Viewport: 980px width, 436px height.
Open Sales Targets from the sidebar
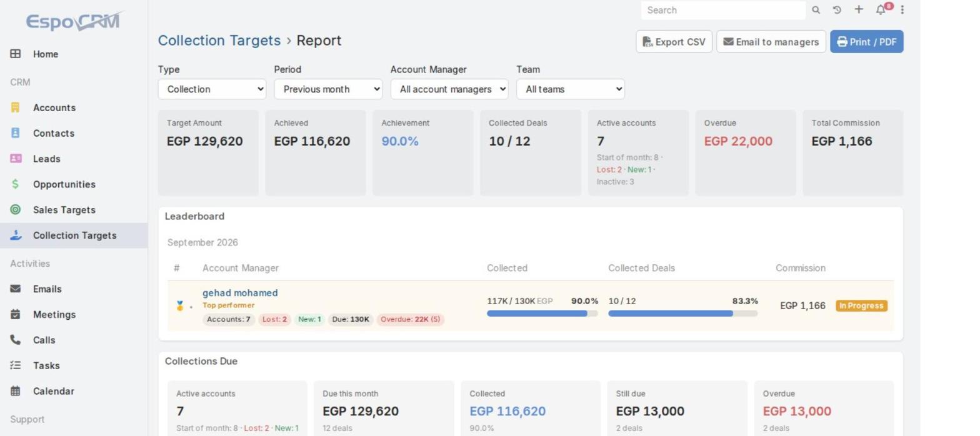74,210
